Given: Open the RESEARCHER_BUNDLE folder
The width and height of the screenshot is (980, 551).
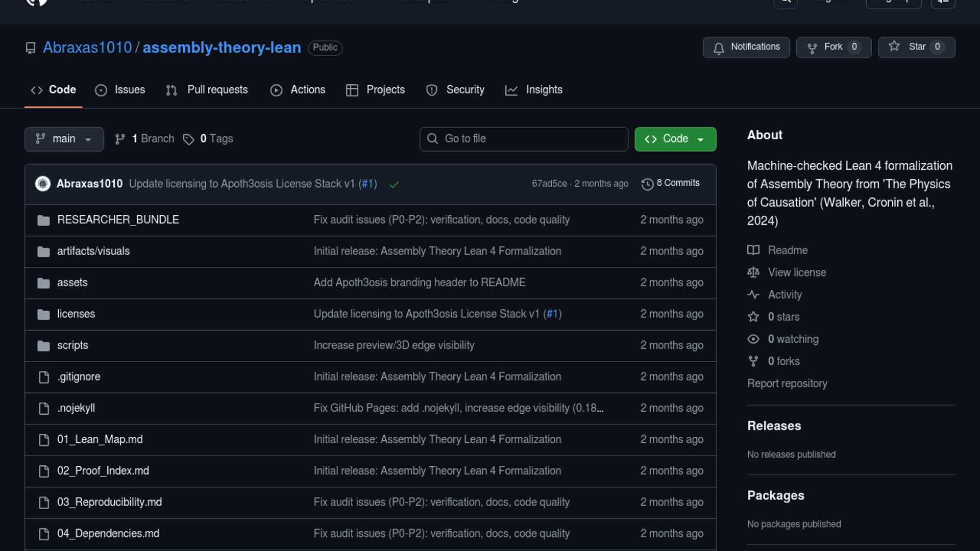Looking at the screenshot, I should [118, 220].
